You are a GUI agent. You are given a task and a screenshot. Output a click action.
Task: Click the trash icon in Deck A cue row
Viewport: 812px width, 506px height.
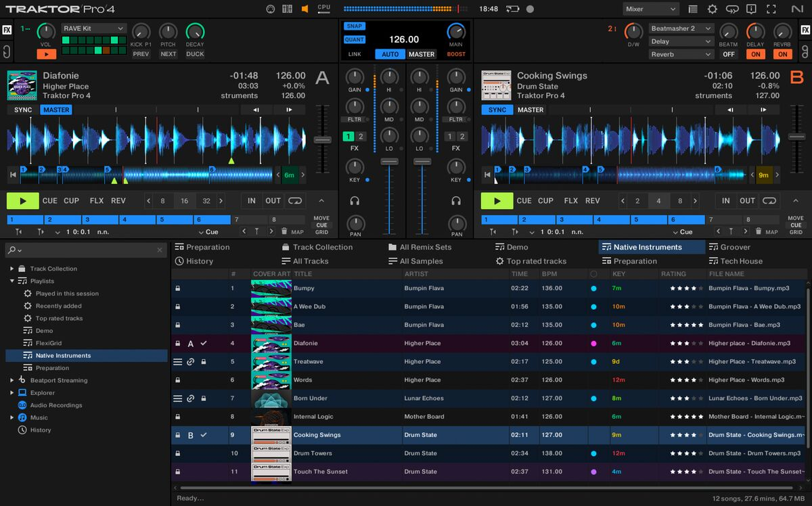coord(284,231)
